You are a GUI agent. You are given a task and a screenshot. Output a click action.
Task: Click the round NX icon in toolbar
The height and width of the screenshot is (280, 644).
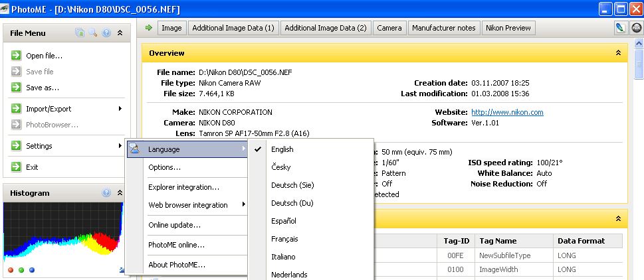[637, 28]
